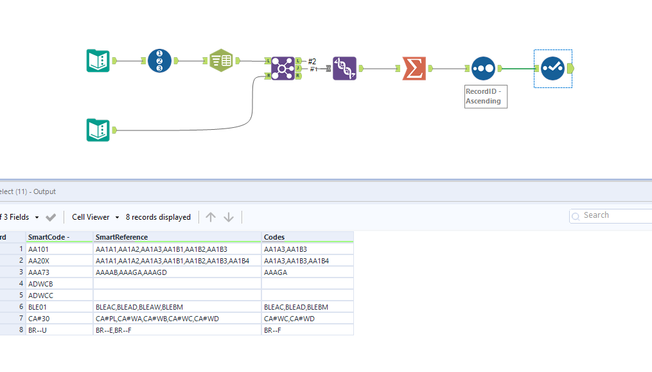Click the 8 records displayed label
The width and height of the screenshot is (652, 372).
(x=158, y=217)
